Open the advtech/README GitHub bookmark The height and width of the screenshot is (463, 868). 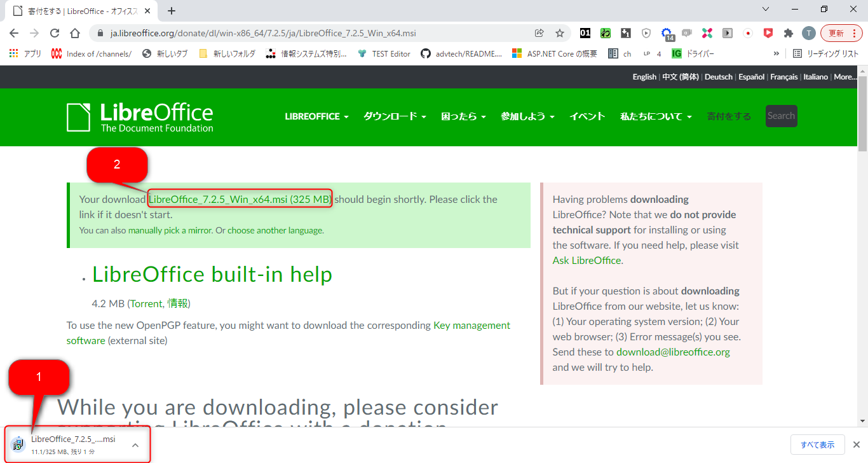point(462,54)
